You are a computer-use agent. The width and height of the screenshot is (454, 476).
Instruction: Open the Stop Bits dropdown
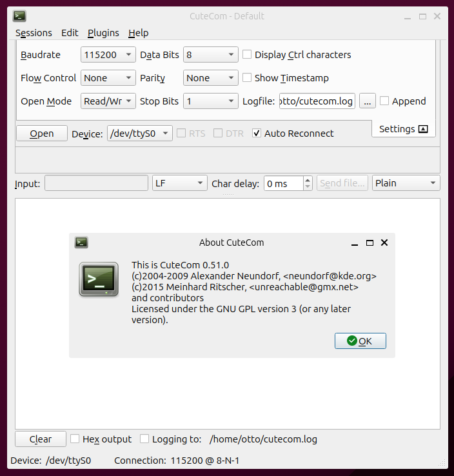click(x=211, y=101)
